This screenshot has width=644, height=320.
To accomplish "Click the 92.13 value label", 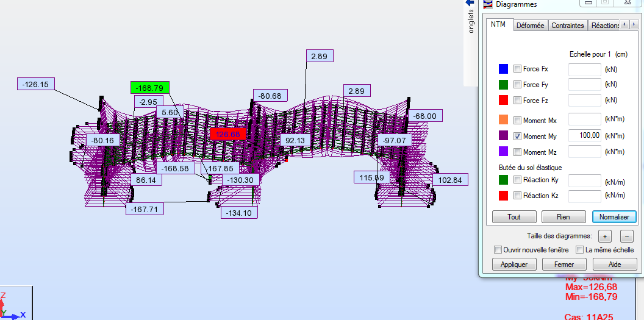I will pyautogui.click(x=295, y=140).
